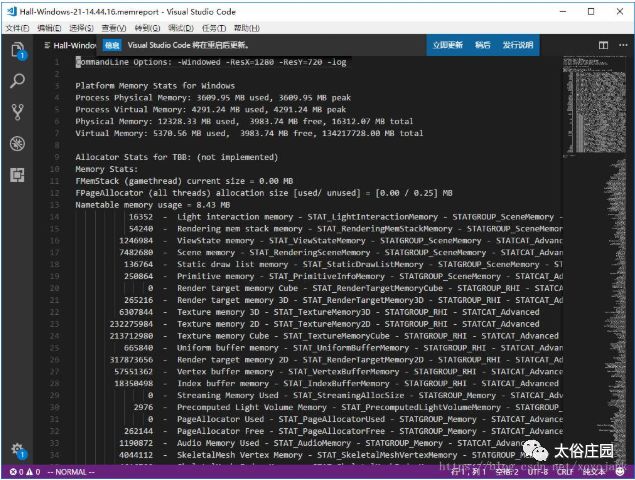Screen dimensions: 635x480
Task: Click the Platform Memory Stats for Windows line
Action: 155,86
